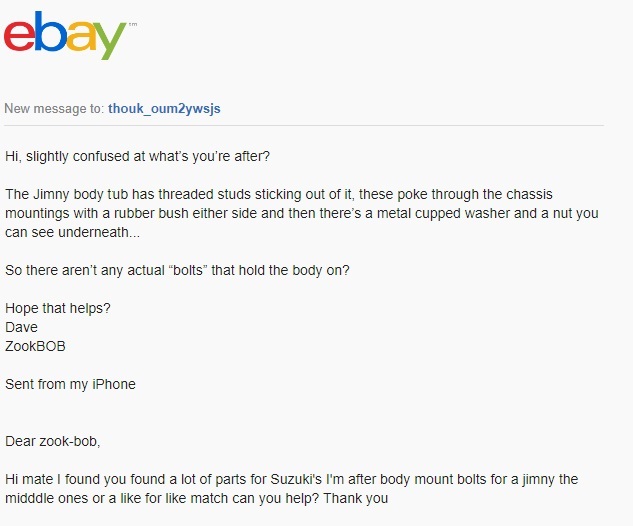The image size is (633, 526).
Task: Select the "Hi, slightly confused" opening line
Action: 137,156
